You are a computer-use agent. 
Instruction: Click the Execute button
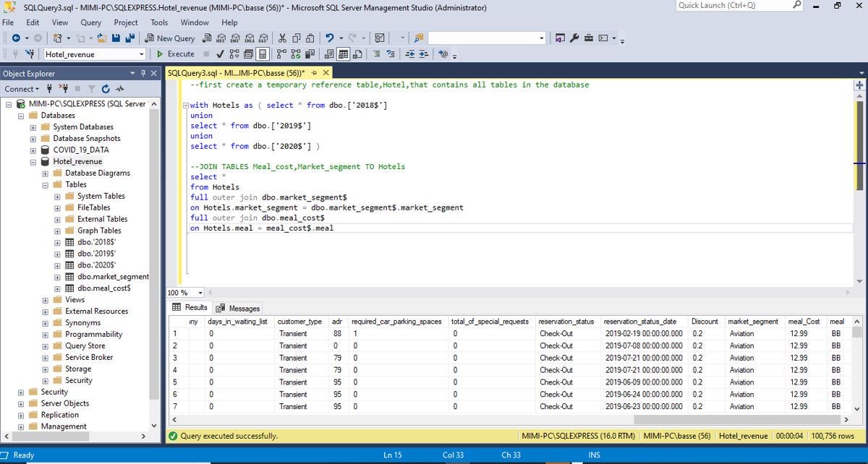[176, 53]
